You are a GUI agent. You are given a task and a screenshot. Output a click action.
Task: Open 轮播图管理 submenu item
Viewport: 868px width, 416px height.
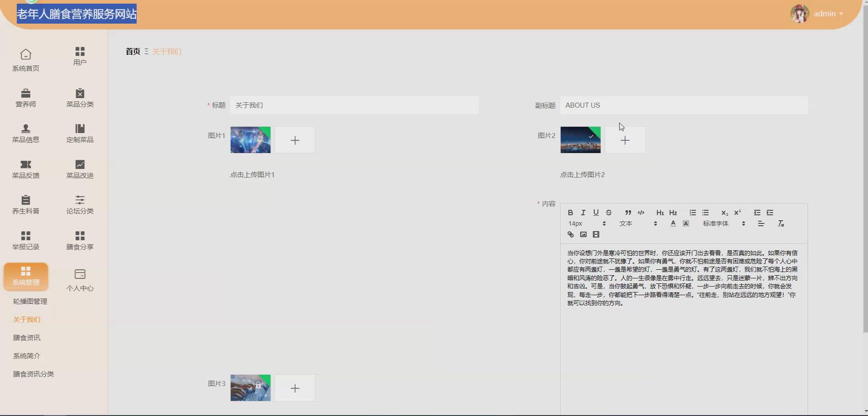click(30, 302)
